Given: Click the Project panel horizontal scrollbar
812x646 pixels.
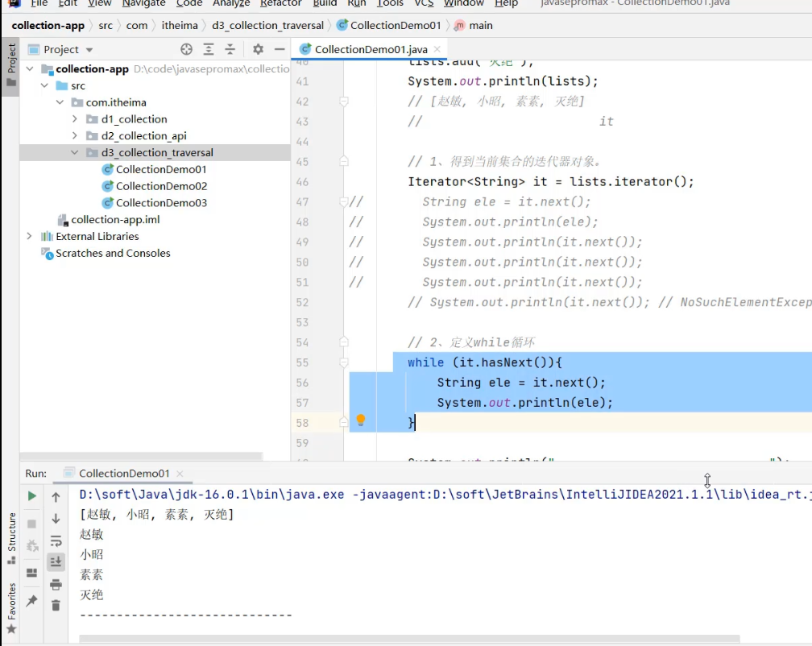Looking at the screenshot, I should click(x=142, y=457).
